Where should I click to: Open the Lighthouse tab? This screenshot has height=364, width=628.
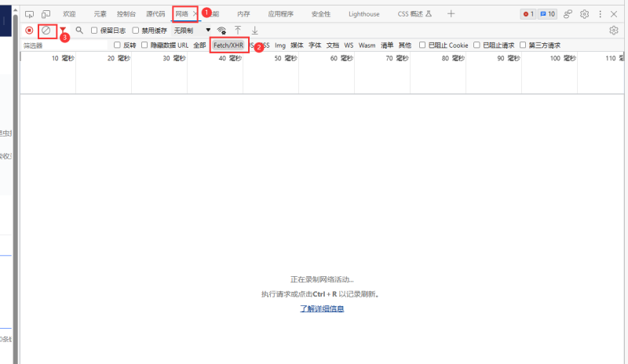coord(364,14)
